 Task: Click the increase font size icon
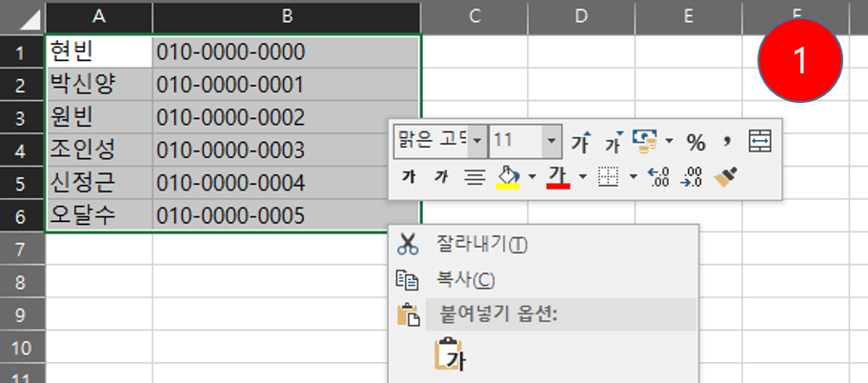pos(580,142)
